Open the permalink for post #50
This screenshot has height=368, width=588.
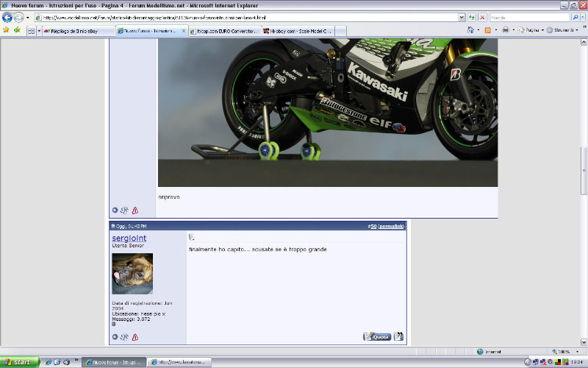pos(391,226)
